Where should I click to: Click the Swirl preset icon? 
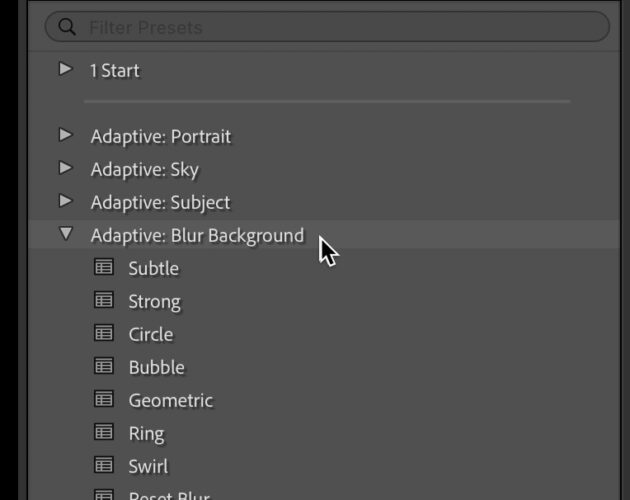click(x=104, y=465)
